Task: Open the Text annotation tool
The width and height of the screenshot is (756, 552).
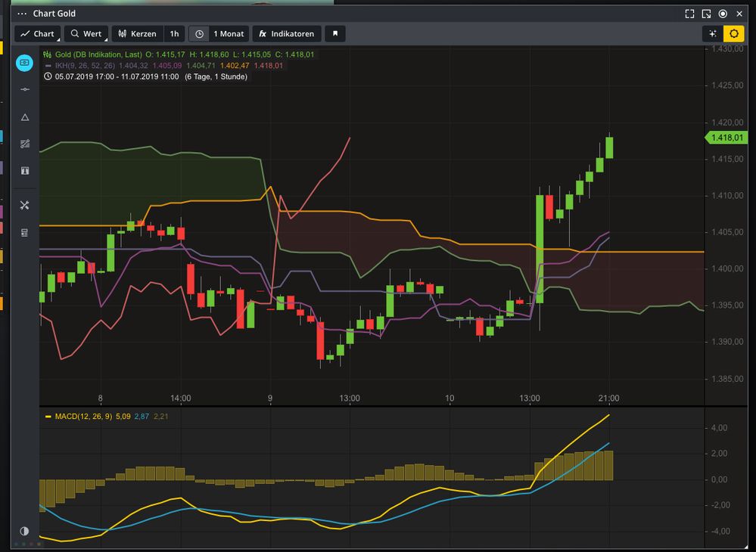Action: click(24, 171)
